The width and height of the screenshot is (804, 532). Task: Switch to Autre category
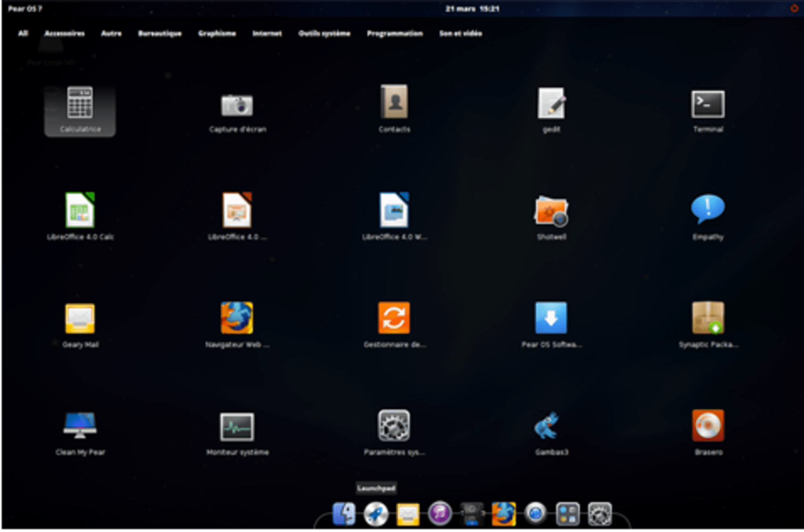(x=111, y=33)
